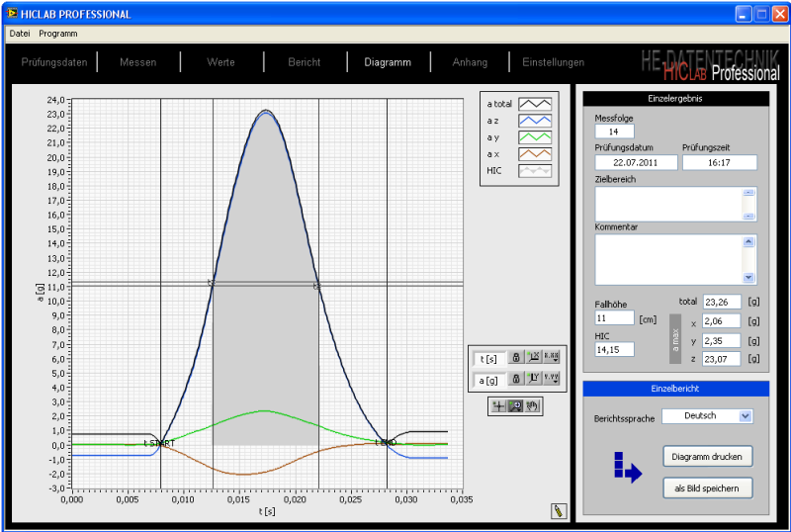Switch to the Werte tab
The image size is (791, 532).
[x=220, y=62]
